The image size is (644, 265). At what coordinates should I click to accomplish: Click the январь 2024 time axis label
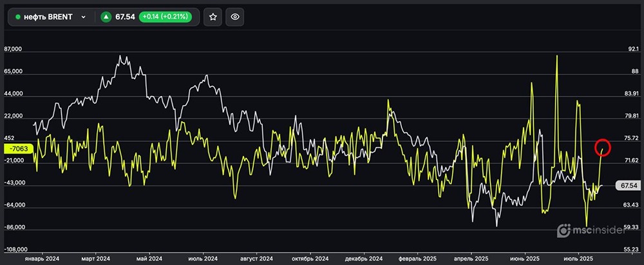(41, 258)
